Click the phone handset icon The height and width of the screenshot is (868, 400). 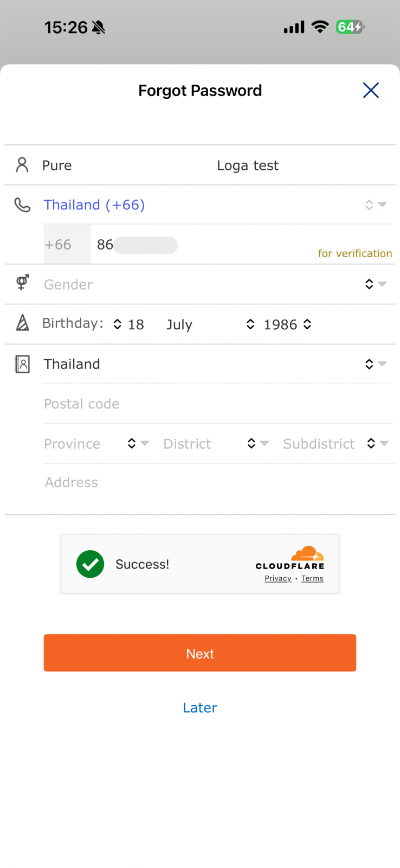coord(22,205)
